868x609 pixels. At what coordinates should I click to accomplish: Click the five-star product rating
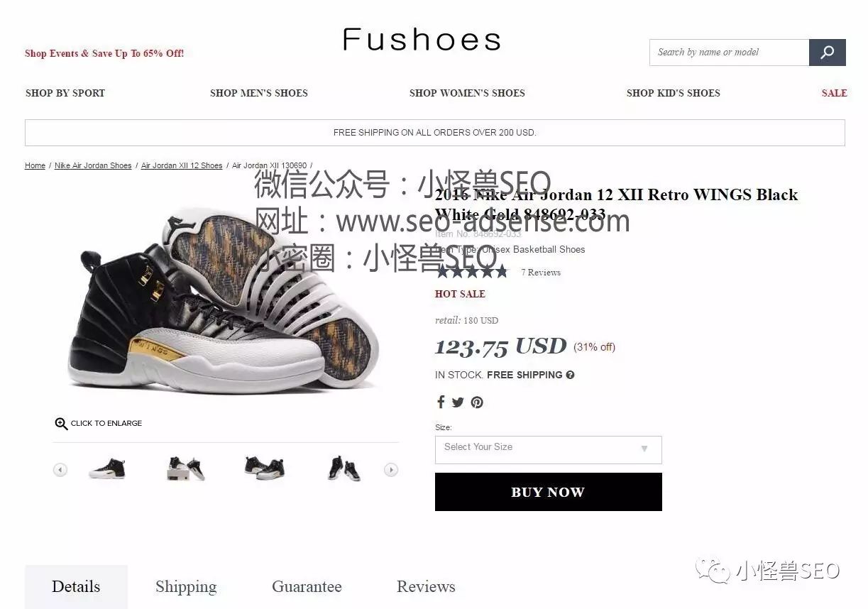click(472, 272)
